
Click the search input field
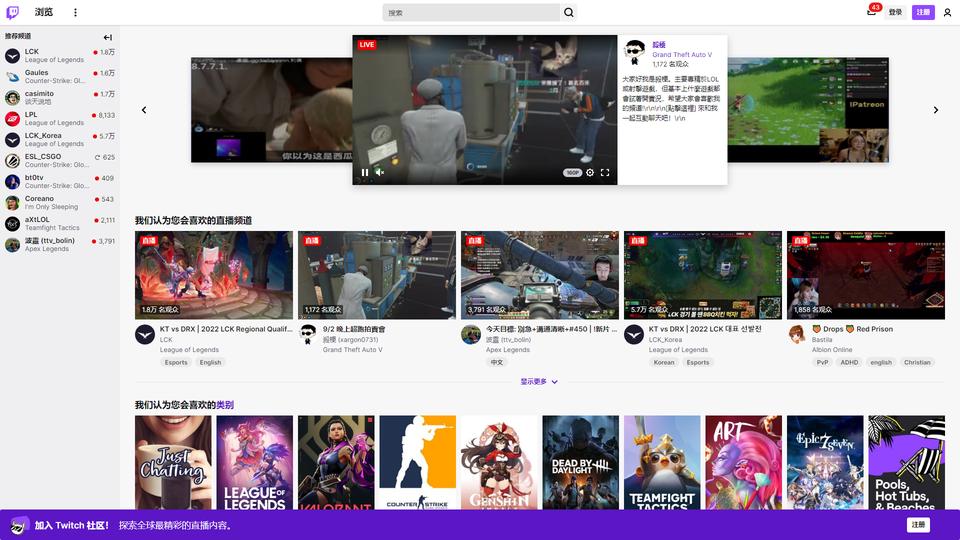pos(471,12)
